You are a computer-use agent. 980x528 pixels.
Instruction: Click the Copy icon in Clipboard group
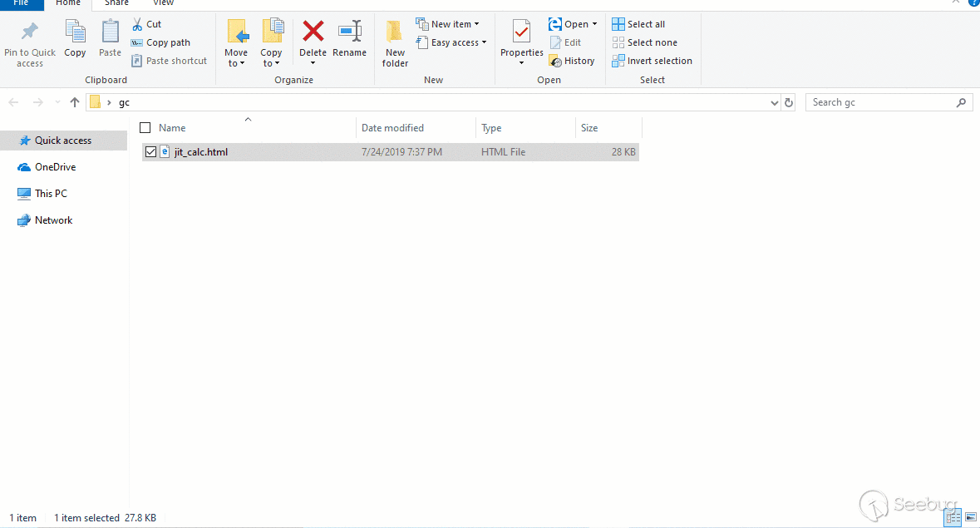[75, 39]
